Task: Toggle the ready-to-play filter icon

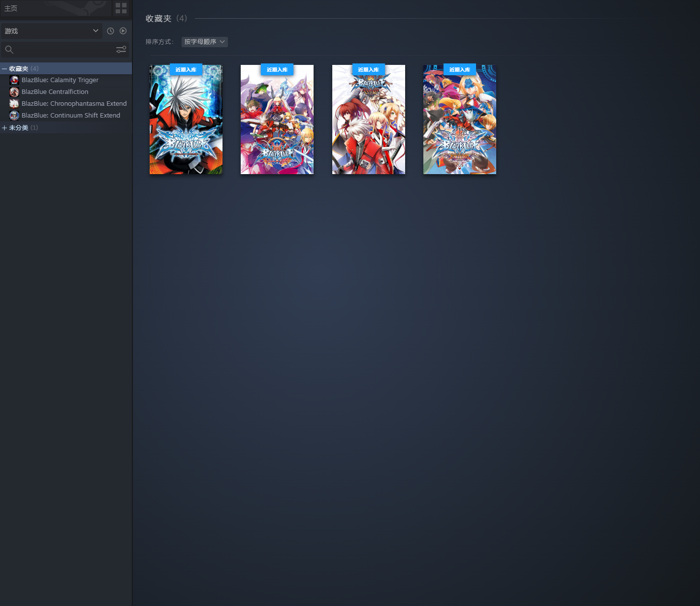Action: click(123, 31)
